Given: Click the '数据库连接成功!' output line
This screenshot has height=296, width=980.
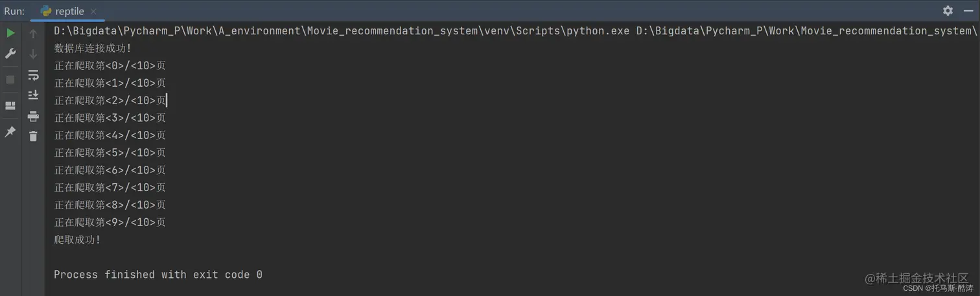Looking at the screenshot, I should click(x=93, y=48).
